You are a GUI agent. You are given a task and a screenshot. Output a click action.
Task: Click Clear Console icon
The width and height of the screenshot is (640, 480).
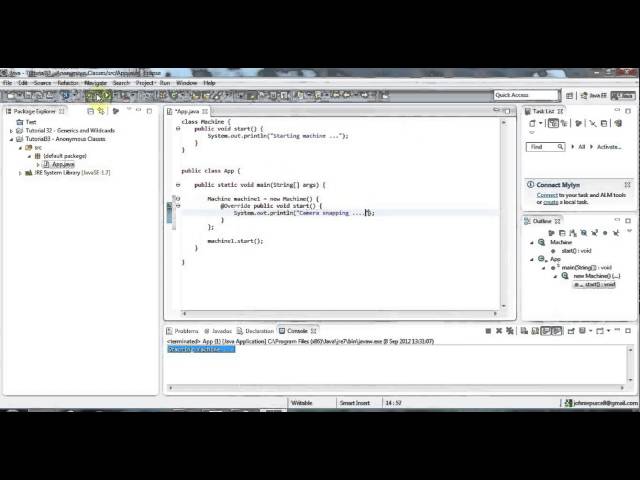(524, 331)
